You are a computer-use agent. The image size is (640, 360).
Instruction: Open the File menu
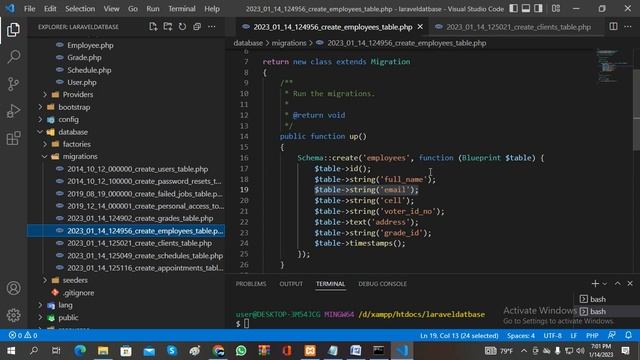29,9
